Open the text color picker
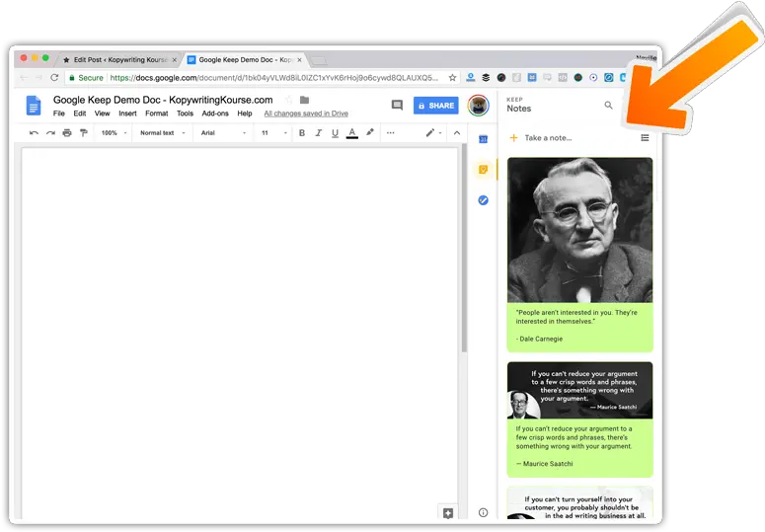The width and height of the screenshot is (765, 532). coord(351,132)
